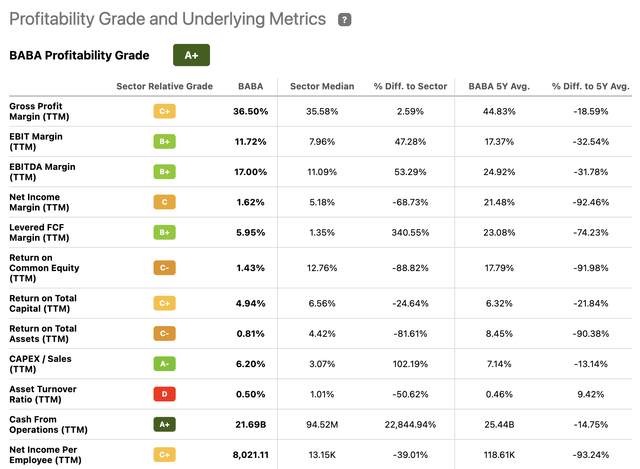Click the A+ grade badge for Cash From Operations
The height and width of the screenshot is (469, 640).
point(165,427)
